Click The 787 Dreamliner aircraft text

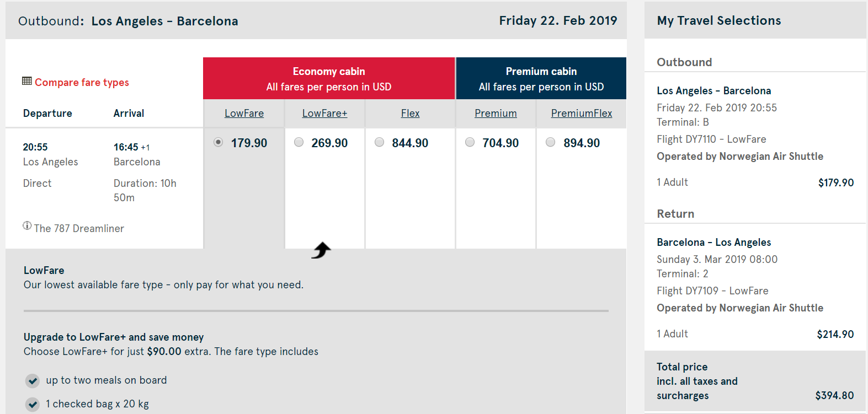coord(79,228)
